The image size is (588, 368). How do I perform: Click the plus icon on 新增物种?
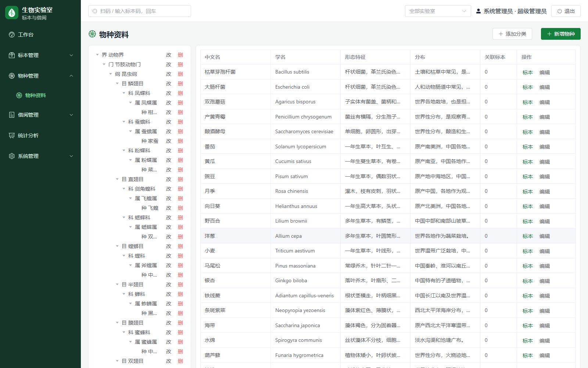click(x=549, y=34)
